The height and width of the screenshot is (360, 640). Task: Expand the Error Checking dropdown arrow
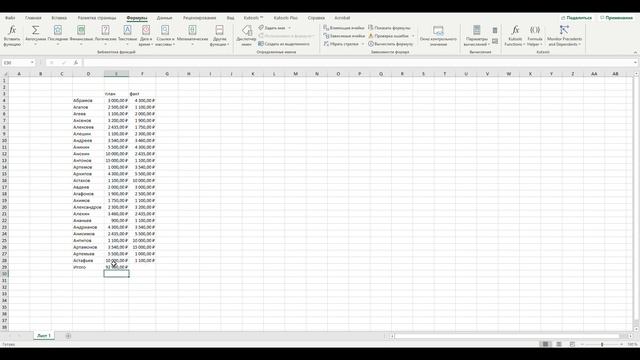[413, 36]
